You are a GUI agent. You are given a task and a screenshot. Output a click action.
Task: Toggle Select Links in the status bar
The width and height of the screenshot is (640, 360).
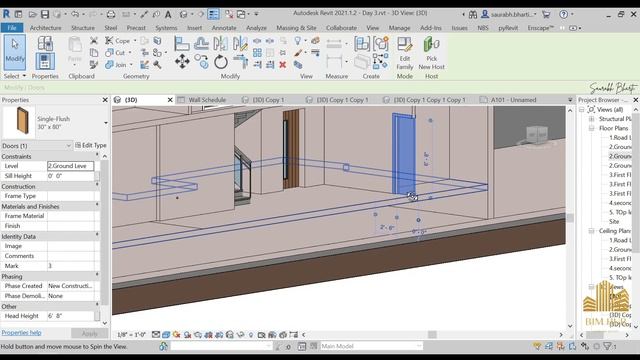[x=537, y=347]
